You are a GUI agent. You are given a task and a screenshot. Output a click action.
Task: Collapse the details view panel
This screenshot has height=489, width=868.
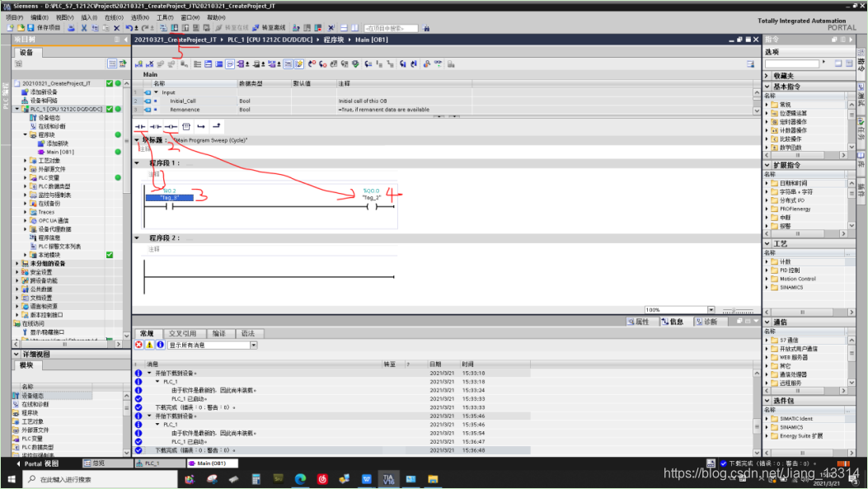click(16, 354)
